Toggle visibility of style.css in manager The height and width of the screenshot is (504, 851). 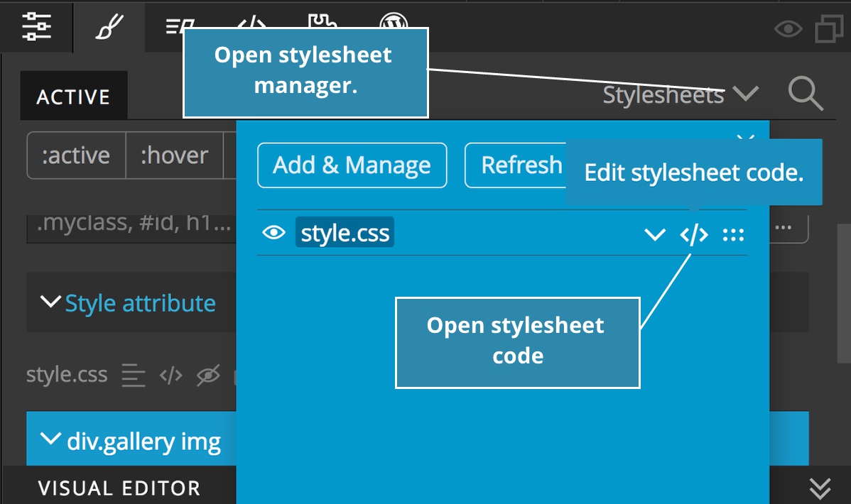[273, 233]
